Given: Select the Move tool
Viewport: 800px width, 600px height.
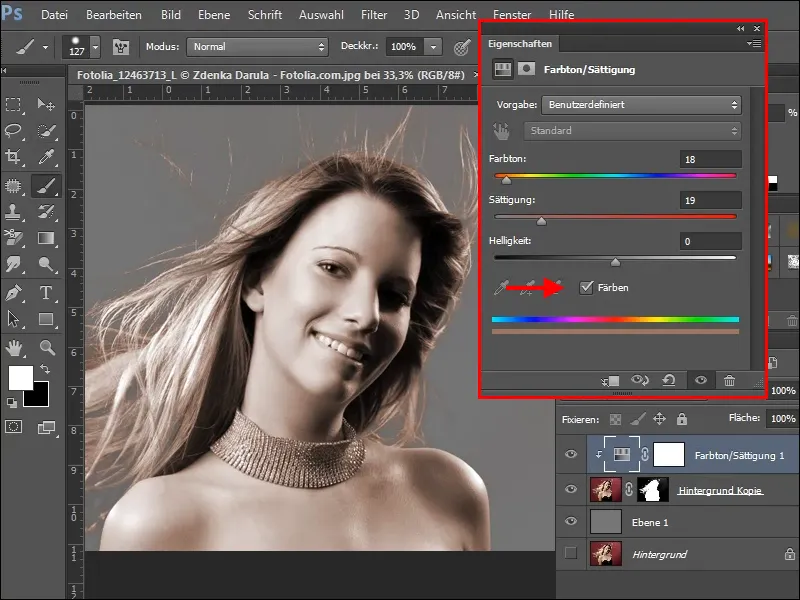Looking at the screenshot, I should pyautogui.click(x=46, y=105).
